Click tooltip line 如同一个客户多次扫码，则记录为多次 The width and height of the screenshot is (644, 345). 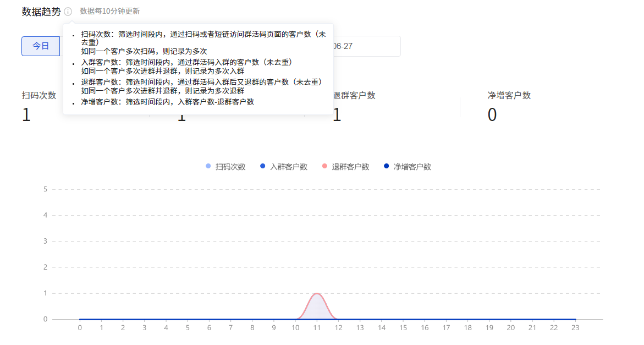144,51
